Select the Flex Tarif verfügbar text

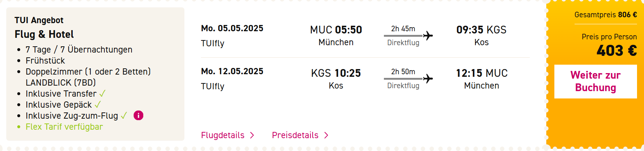click(x=64, y=127)
